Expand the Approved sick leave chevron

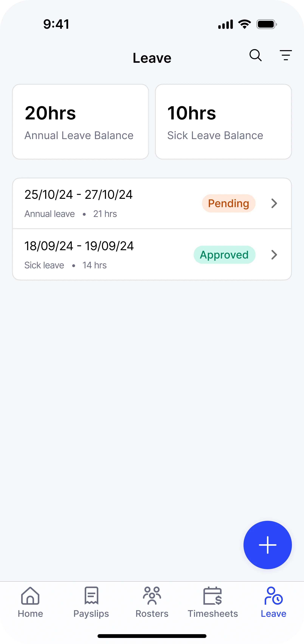point(274,255)
